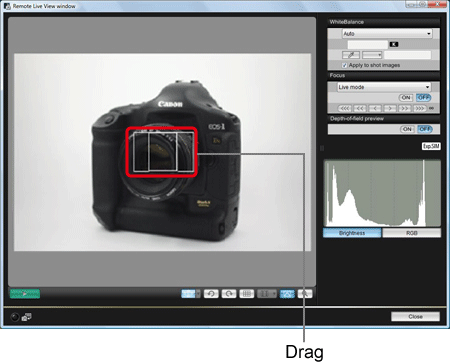This screenshot has height=364, width=450.
Task: Click the rotate right icon in toolbar
Action: [229, 294]
